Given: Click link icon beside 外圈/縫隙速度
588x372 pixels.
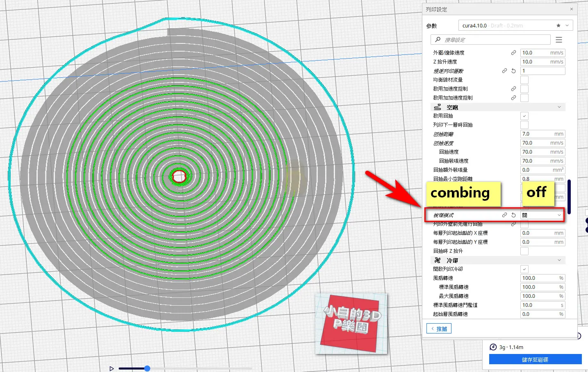Looking at the screenshot, I should coord(513,53).
